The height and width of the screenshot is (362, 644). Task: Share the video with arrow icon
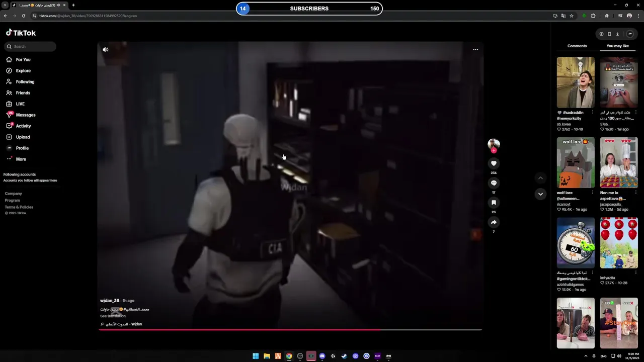pos(494,222)
